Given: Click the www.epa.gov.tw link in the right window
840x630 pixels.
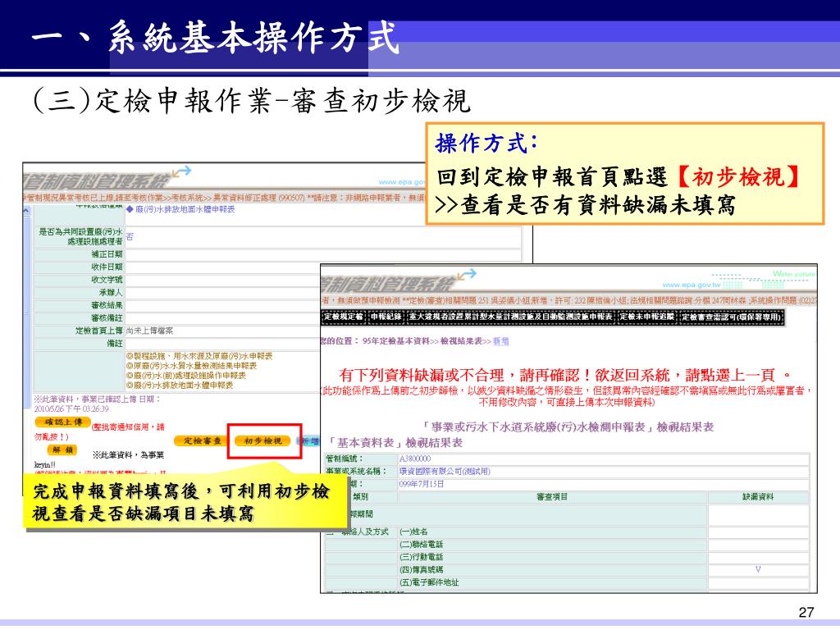Looking at the screenshot, I should click(692, 285).
